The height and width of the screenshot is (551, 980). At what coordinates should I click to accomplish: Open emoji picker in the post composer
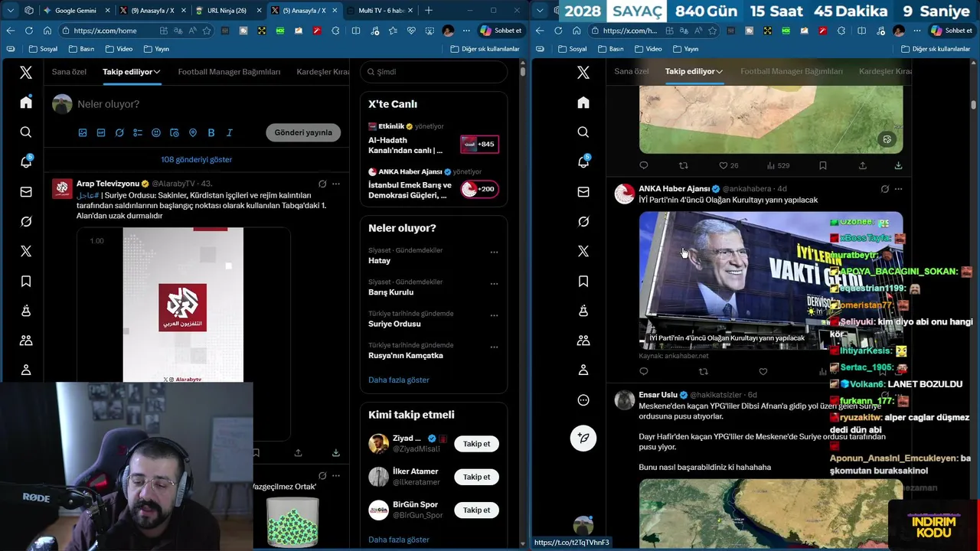pos(156,132)
